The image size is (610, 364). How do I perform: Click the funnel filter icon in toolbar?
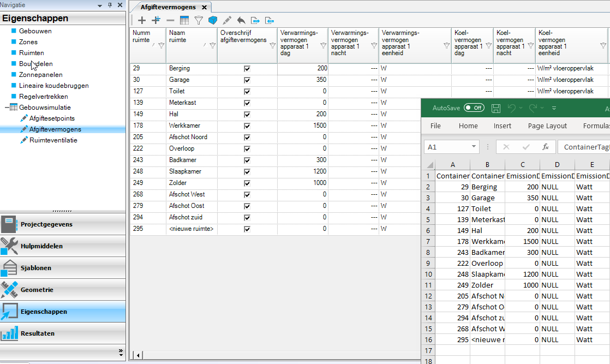pyautogui.click(x=199, y=20)
